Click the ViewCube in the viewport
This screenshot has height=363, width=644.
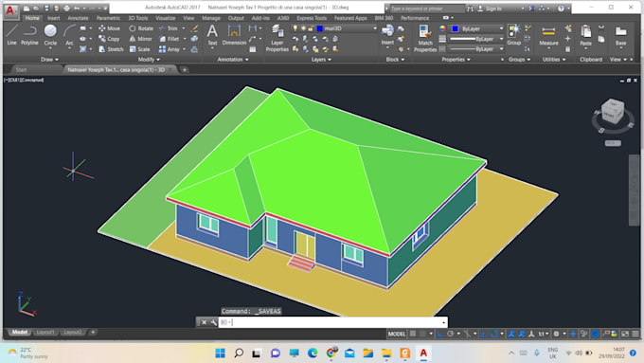[x=613, y=112]
